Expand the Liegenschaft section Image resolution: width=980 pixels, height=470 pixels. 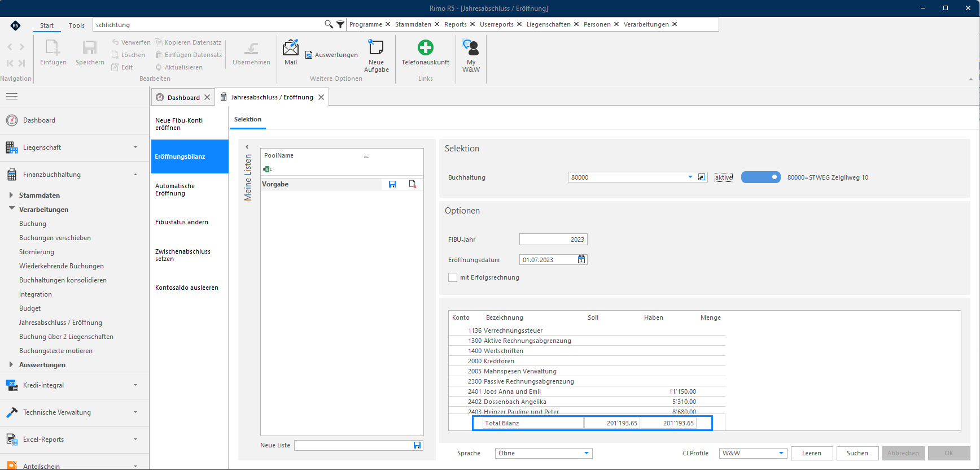tap(135, 147)
